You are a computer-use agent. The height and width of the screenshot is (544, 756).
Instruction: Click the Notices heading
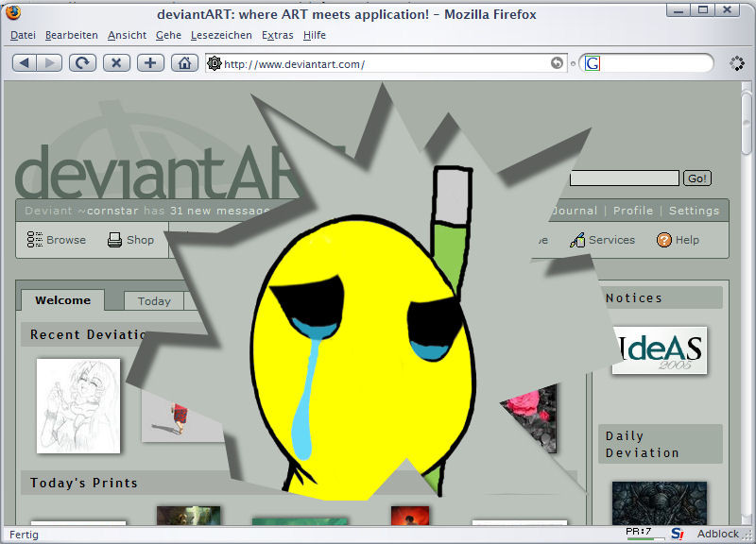point(633,297)
